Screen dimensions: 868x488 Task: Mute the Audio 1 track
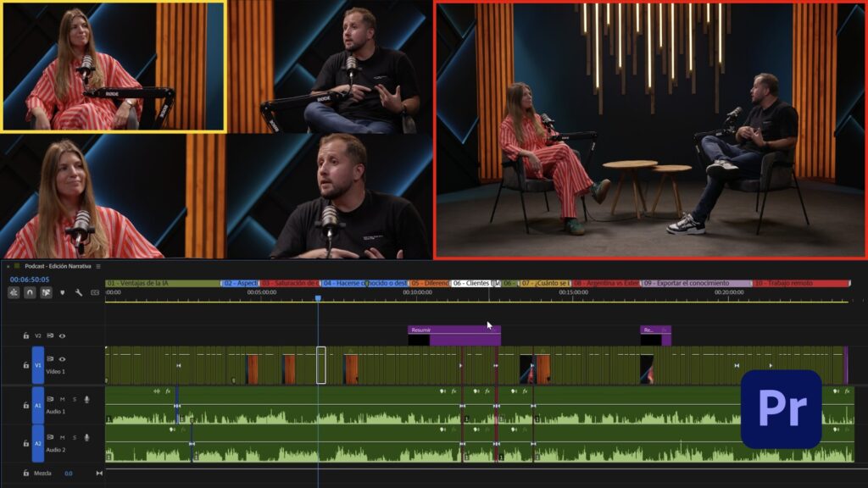tap(63, 399)
